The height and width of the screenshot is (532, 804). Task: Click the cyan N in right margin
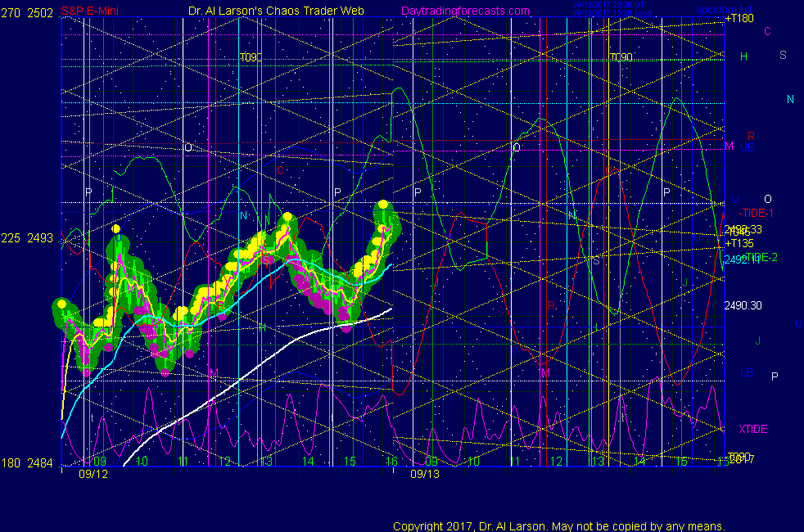790,99
